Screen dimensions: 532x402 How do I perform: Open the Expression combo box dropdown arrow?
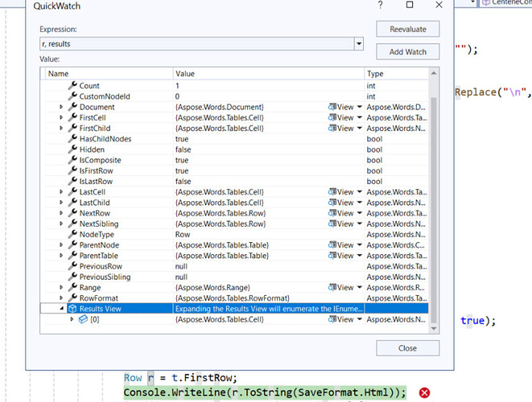(x=358, y=43)
